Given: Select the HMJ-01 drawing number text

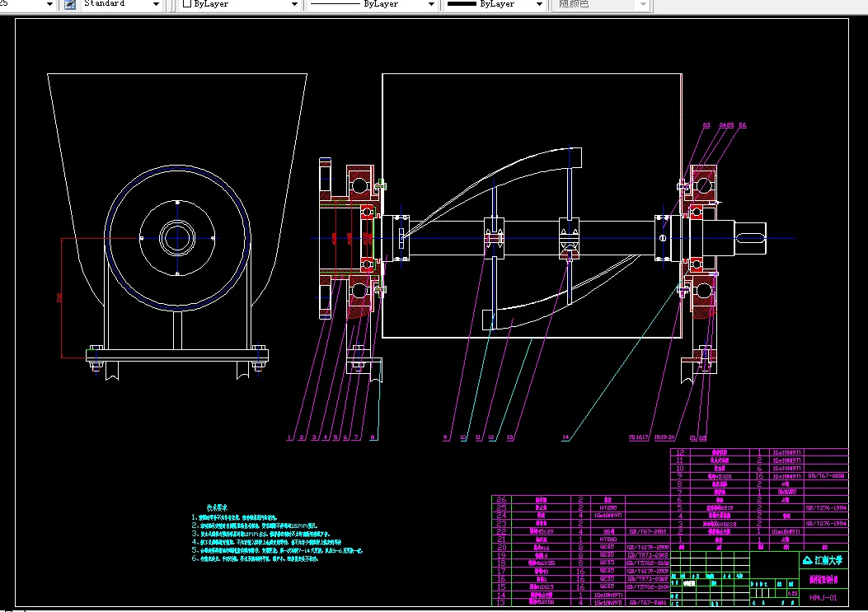Looking at the screenshot, I should pyautogui.click(x=823, y=598).
